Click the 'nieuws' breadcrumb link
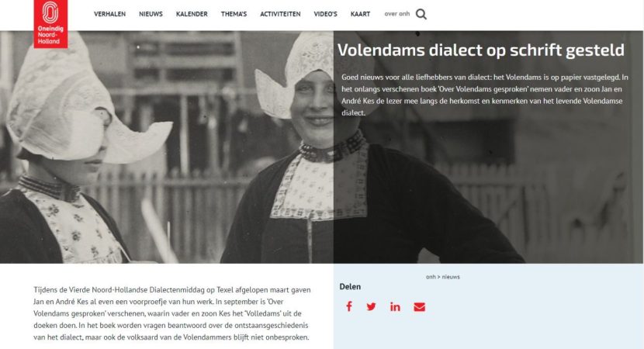 (x=451, y=277)
